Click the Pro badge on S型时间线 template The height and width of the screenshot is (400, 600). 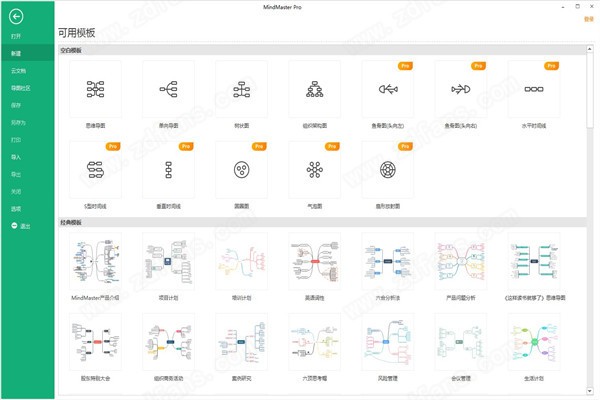click(113, 146)
